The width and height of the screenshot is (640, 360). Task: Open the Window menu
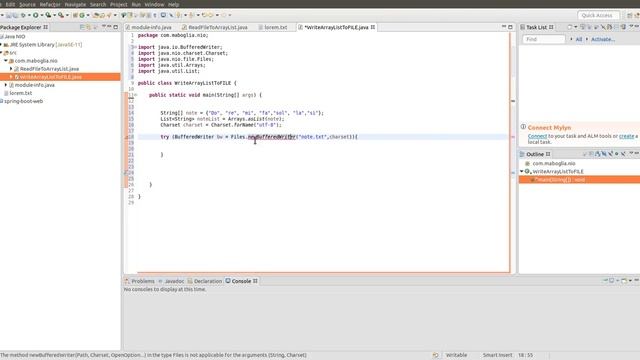(154, 4)
